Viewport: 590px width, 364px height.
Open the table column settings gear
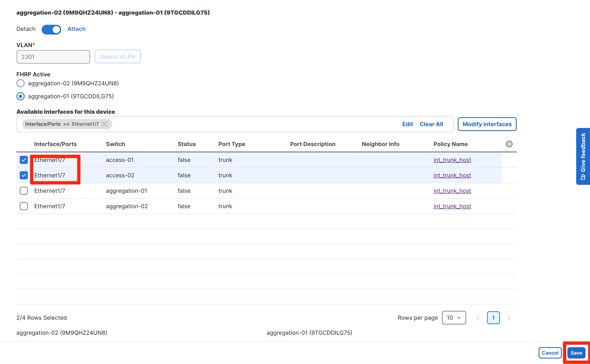(509, 144)
